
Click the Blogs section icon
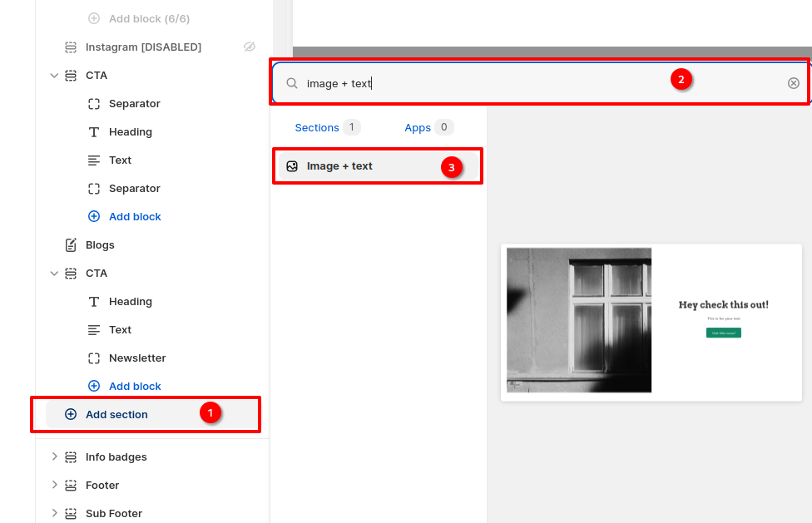[71, 245]
